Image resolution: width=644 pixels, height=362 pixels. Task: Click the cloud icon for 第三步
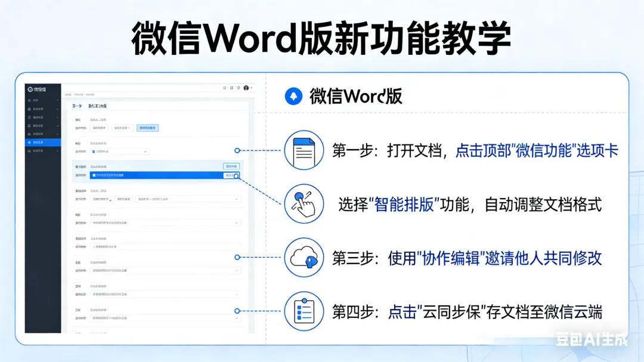point(304,258)
